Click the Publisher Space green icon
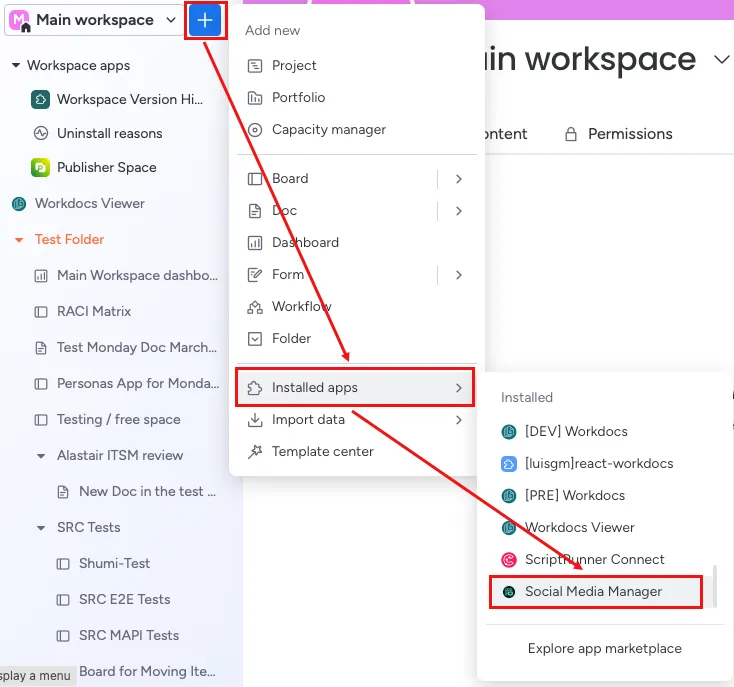This screenshot has height=687, width=734. click(x=41, y=168)
